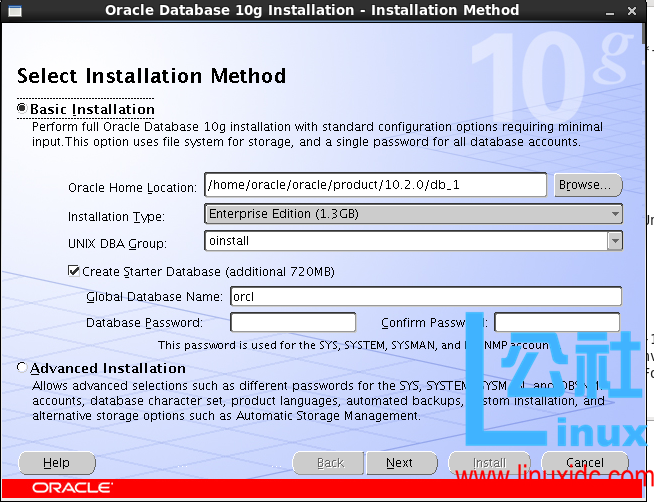
Task: Click the 'Installation Type:' label
Action: pyautogui.click(x=116, y=217)
